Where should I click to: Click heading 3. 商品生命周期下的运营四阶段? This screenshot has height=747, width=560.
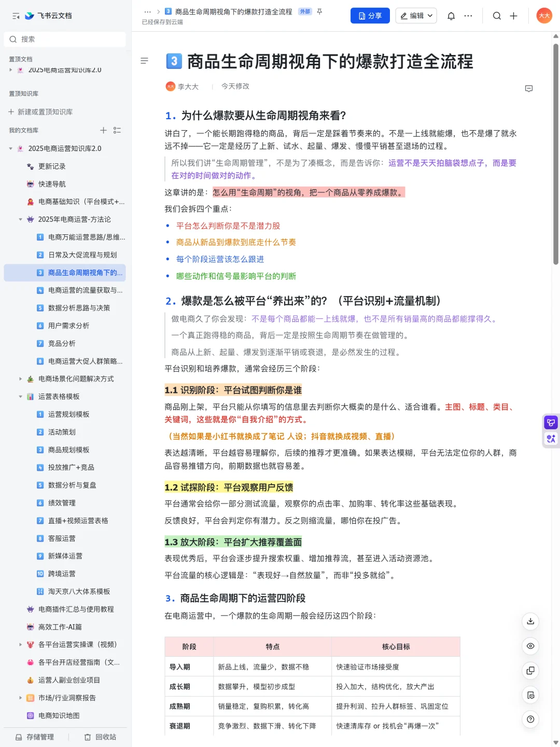(x=235, y=598)
